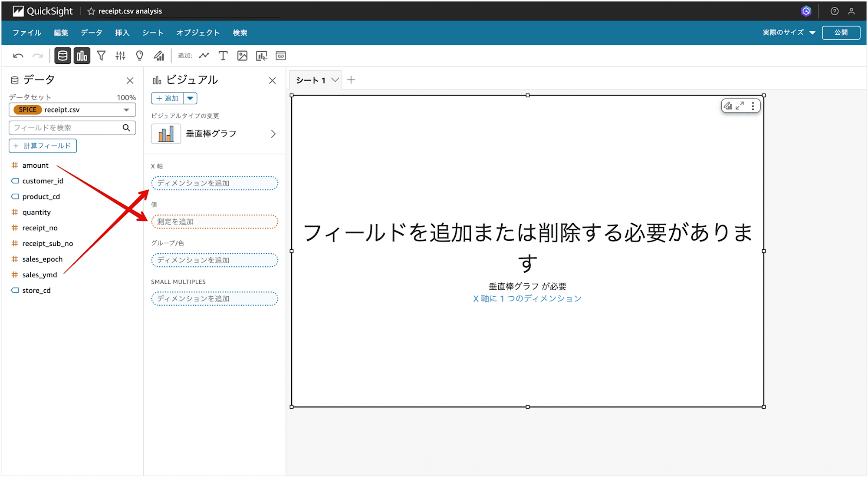Screen dimensions: 868x477
Task: Click the vertical bar chart type thumbnail
Action: pos(166,134)
